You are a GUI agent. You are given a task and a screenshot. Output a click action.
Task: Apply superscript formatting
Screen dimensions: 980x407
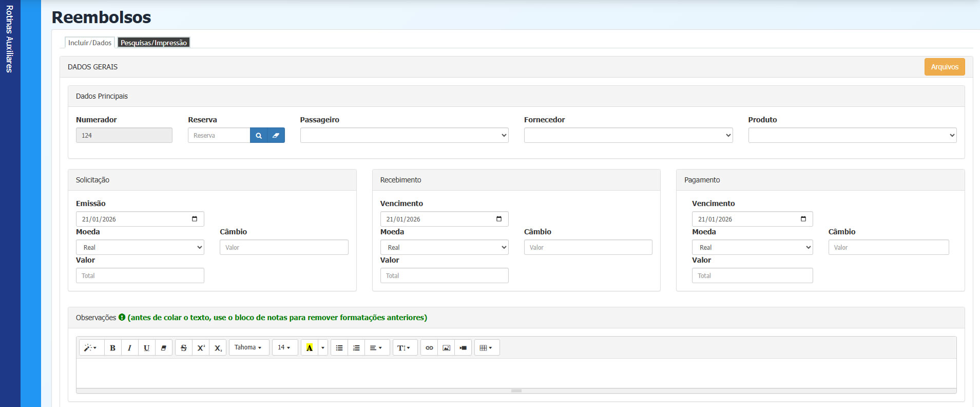201,348
